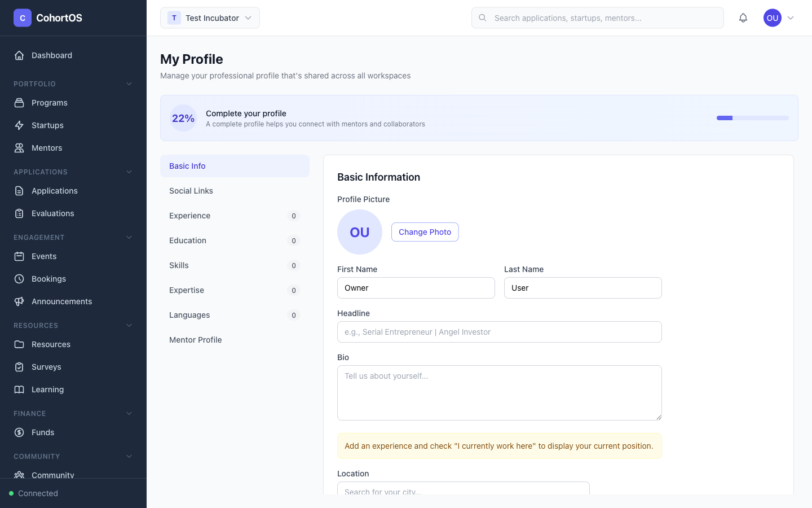Image resolution: width=812 pixels, height=508 pixels.
Task: Open the Bookings section
Action: [x=48, y=278]
